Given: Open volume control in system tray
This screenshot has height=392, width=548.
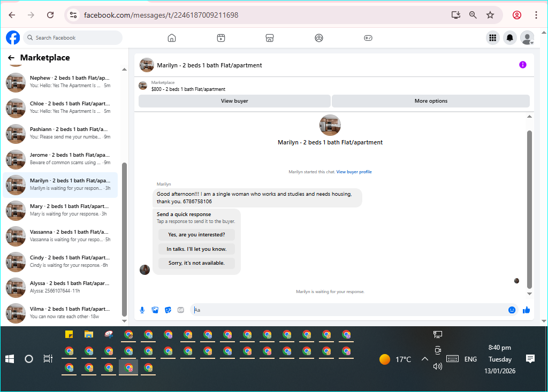Looking at the screenshot, I should tap(438, 366).
